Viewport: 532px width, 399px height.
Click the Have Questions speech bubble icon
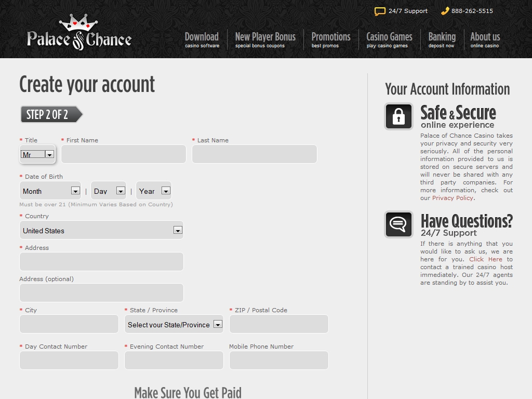pos(398,224)
